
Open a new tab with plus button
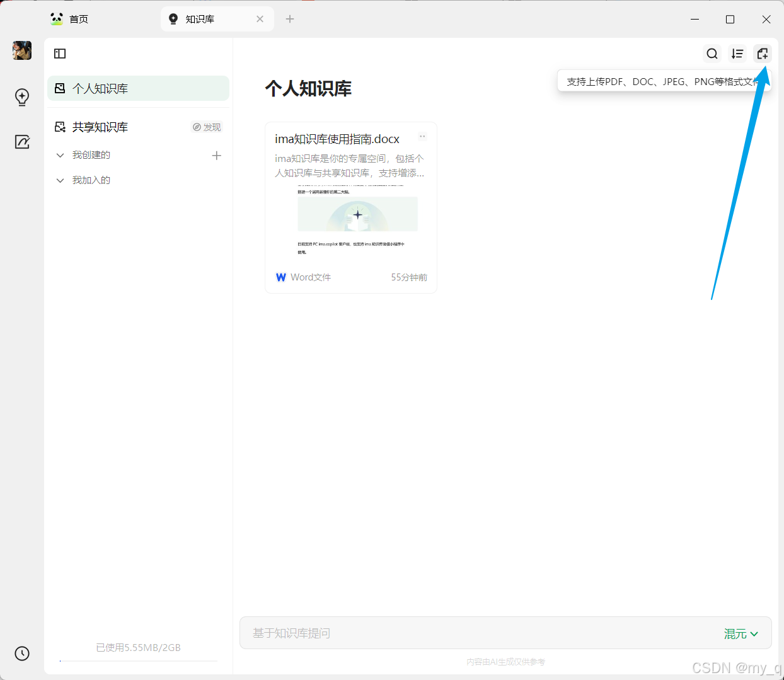tap(290, 19)
